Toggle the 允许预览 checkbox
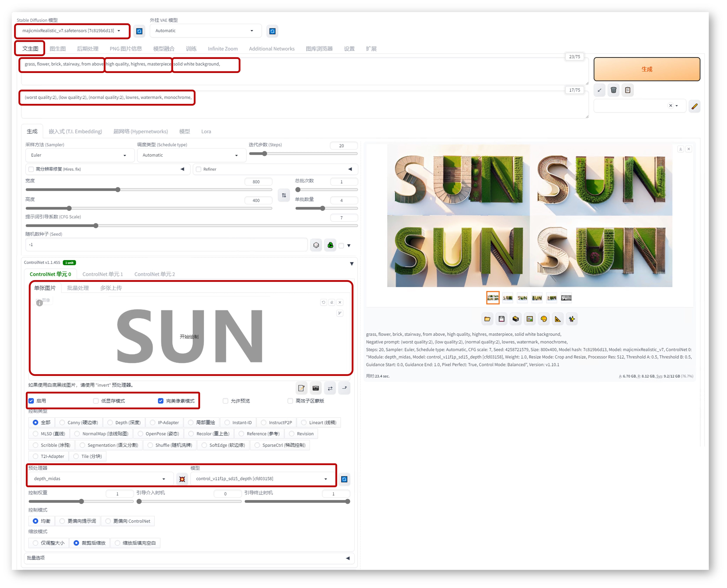This screenshot has width=727, height=588. [x=225, y=401]
